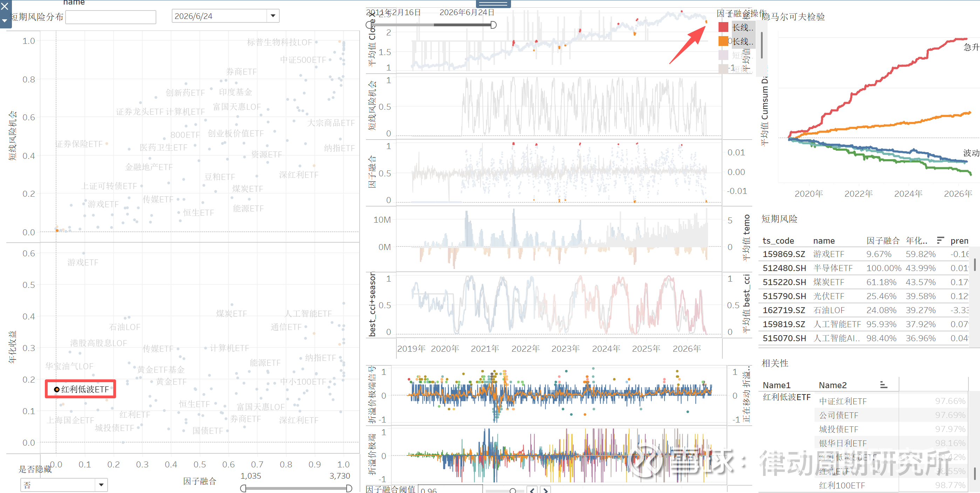Click the red 长线 legend swatch
Viewport: 980px width, 493px height.
(723, 27)
